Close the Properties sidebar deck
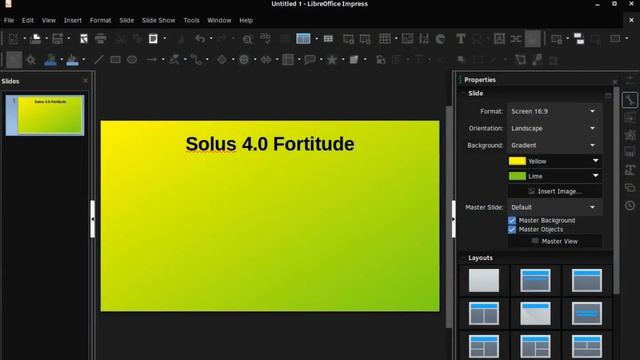 [615, 82]
